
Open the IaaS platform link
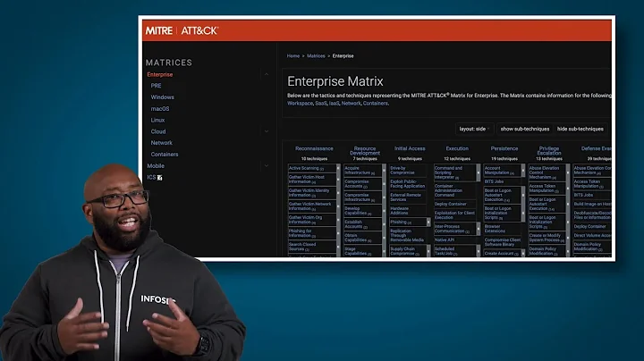pyautogui.click(x=334, y=104)
